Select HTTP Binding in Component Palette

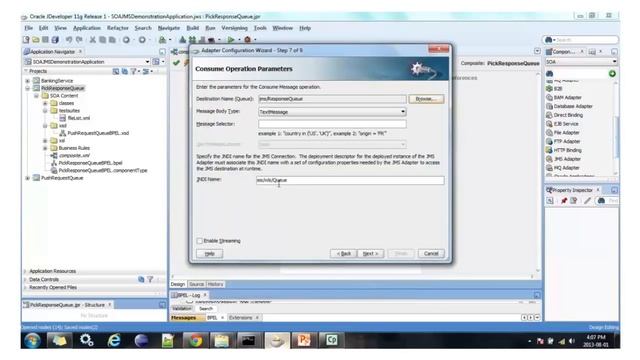pyautogui.click(x=564, y=150)
